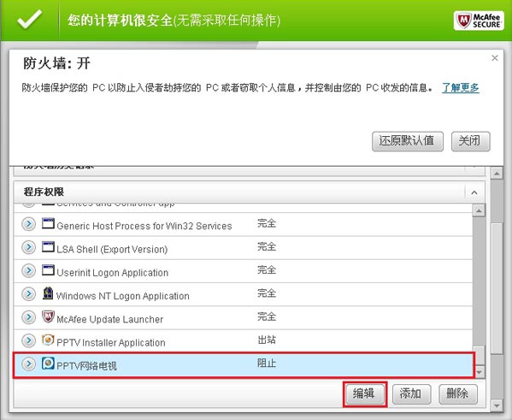Expand details for McAfee Update Launcher

pos(29,317)
